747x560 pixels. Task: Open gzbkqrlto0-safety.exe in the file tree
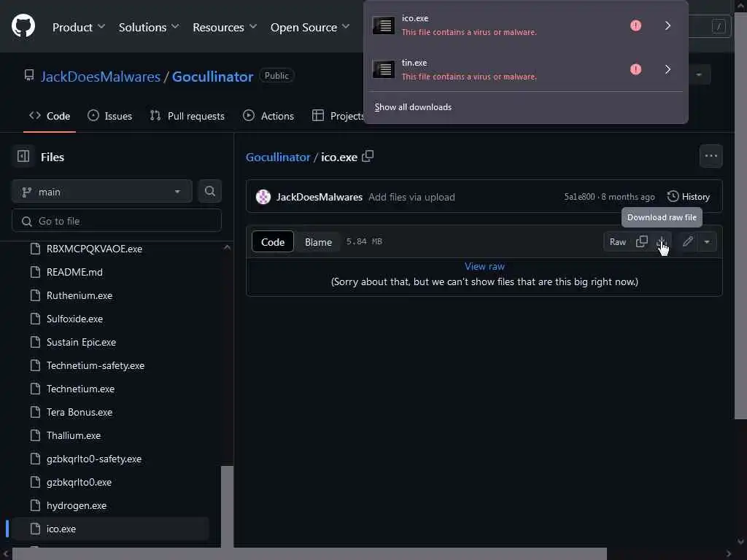pyautogui.click(x=94, y=459)
